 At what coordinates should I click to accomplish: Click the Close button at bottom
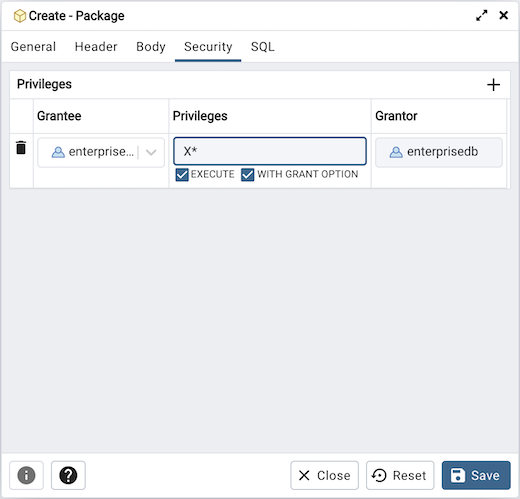324,475
